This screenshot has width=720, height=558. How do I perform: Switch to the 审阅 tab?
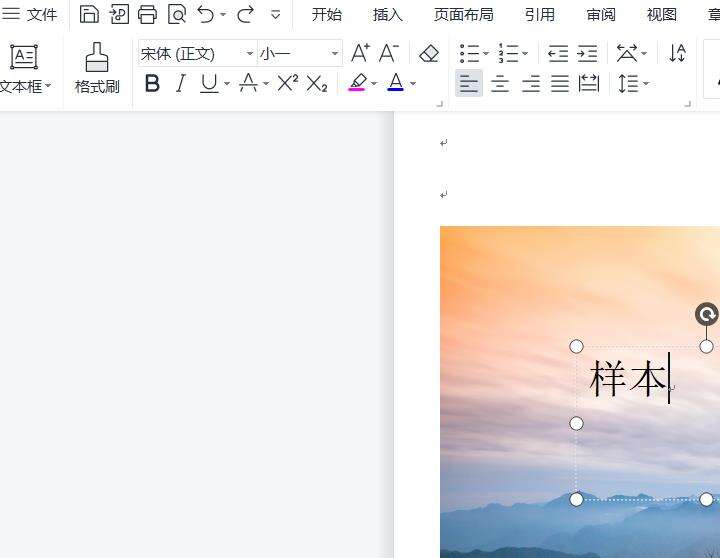pos(601,15)
